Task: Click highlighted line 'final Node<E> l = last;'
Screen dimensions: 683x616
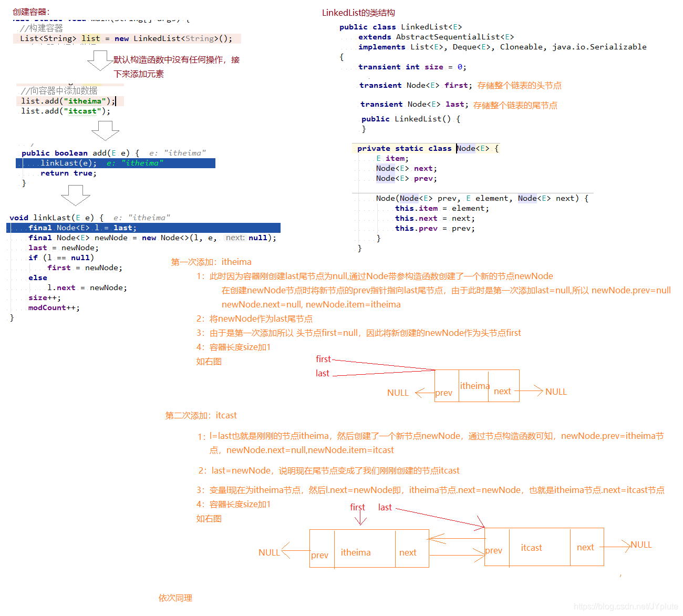Action: [x=143, y=228]
